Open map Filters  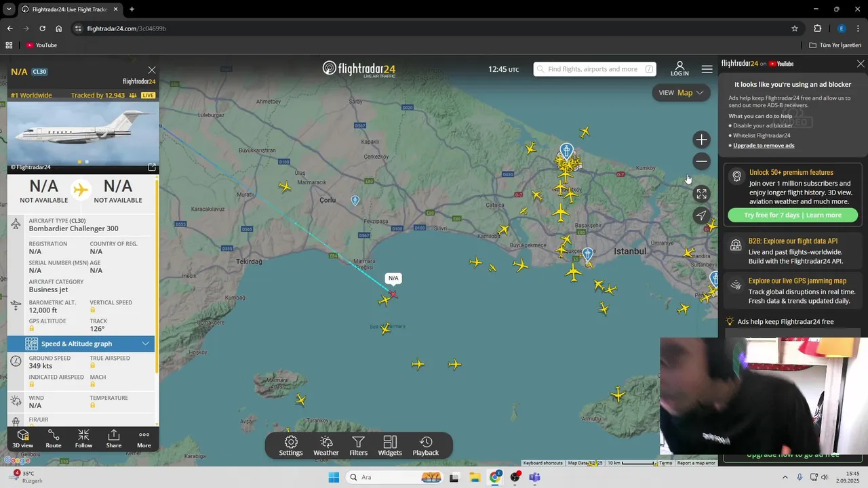click(359, 446)
